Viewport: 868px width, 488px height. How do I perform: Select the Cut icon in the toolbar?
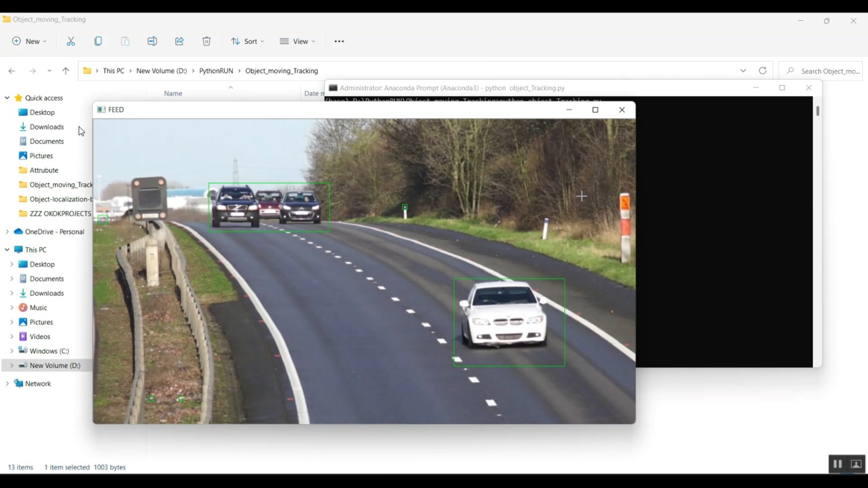point(71,41)
